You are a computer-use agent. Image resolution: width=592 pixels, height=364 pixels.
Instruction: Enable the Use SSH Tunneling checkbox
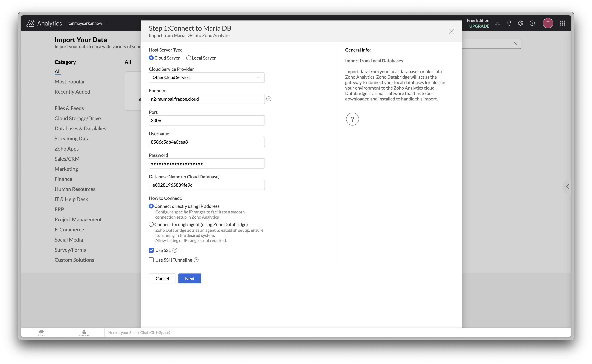pyautogui.click(x=151, y=260)
